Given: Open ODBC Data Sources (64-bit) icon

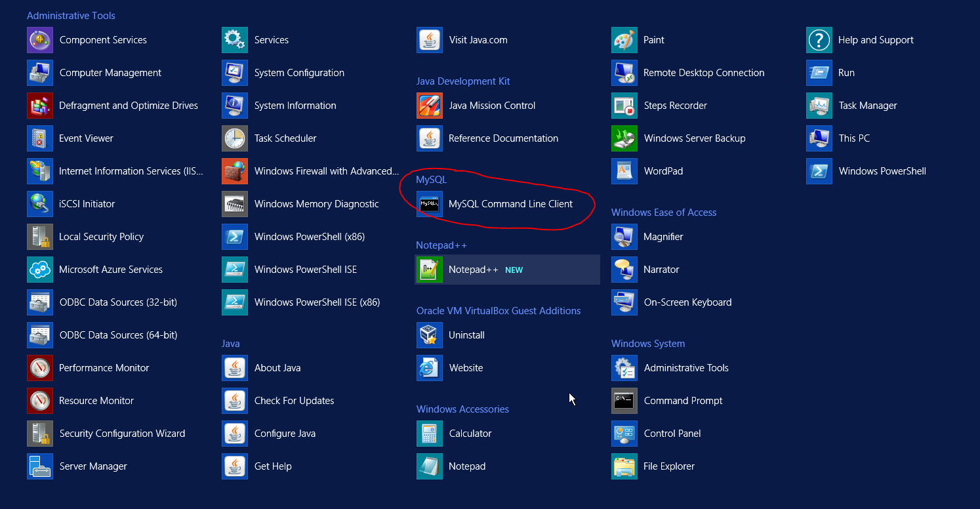Looking at the screenshot, I should [40, 335].
